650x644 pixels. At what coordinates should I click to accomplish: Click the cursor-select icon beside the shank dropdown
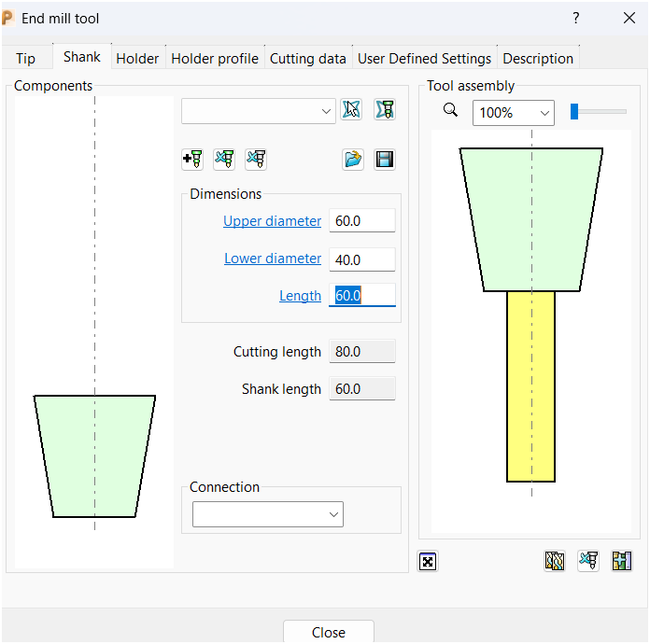[x=351, y=110]
